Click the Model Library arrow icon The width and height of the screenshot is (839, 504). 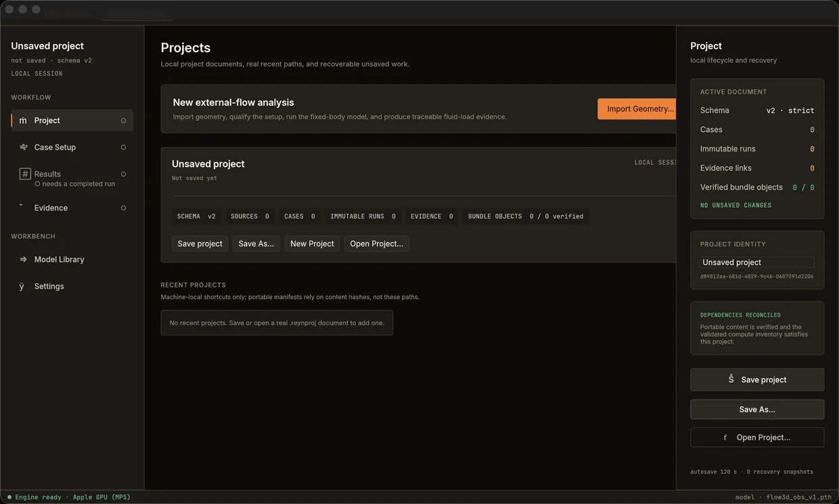tap(24, 259)
